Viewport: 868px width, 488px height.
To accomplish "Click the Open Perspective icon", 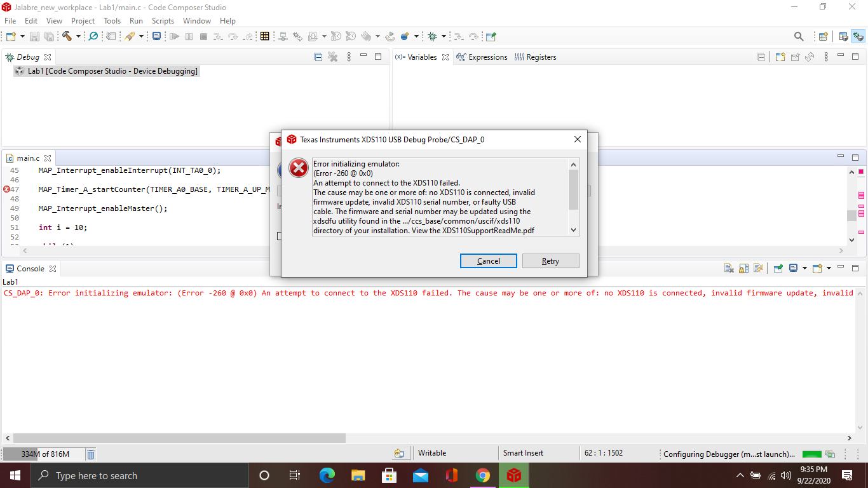I will coord(823,36).
